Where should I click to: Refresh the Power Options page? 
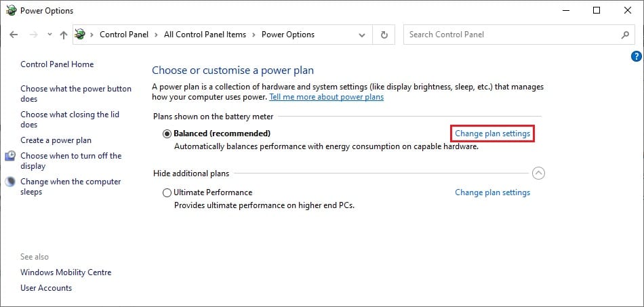[x=384, y=35]
